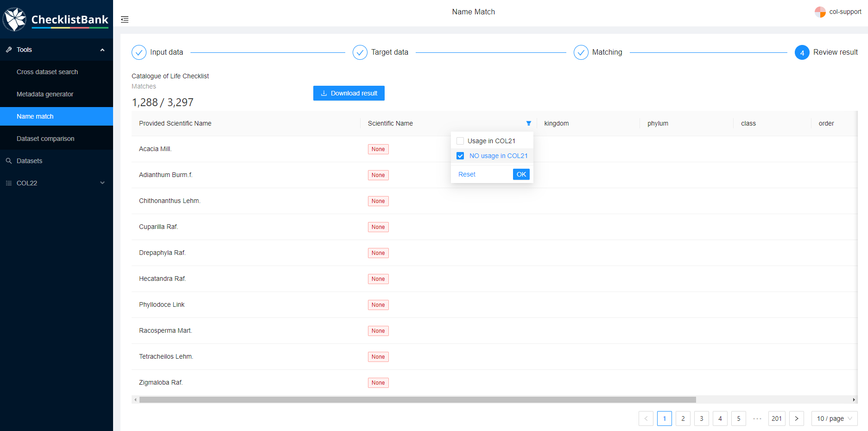Viewport: 868px width, 431px height.
Task: Open the Scientific Name filter funnel icon
Action: (x=528, y=123)
